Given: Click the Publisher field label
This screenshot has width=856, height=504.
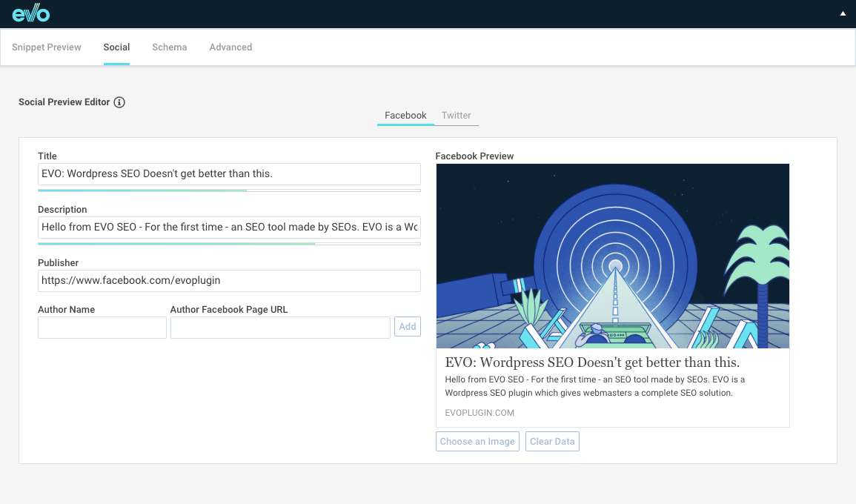Looking at the screenshot, I should (x=58, y=262).
